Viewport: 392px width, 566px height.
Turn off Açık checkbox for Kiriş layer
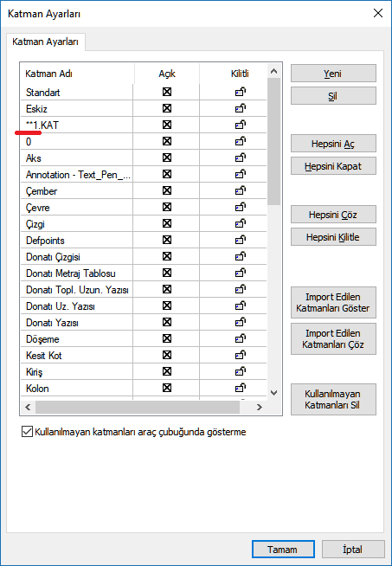pos(167,371)
